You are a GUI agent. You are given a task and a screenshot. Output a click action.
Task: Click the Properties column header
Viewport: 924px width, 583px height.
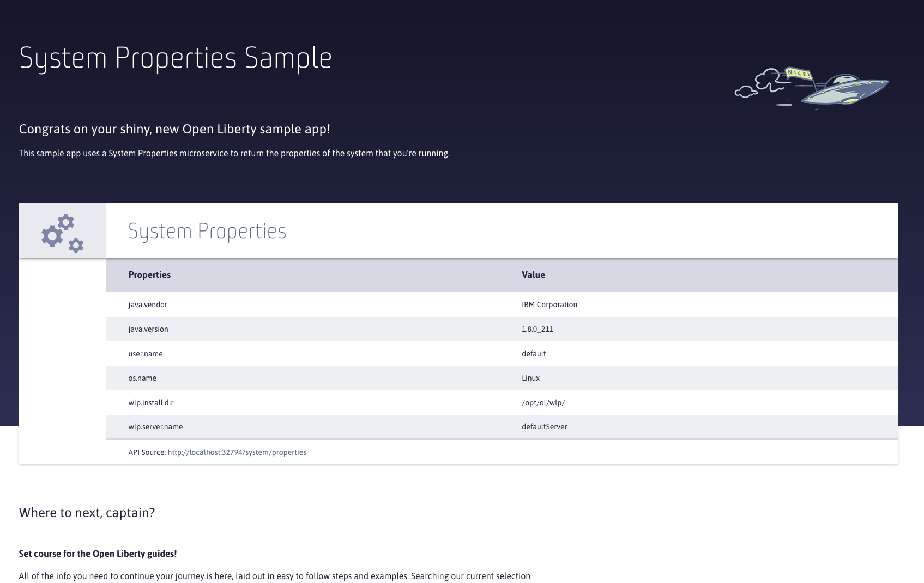149,275
